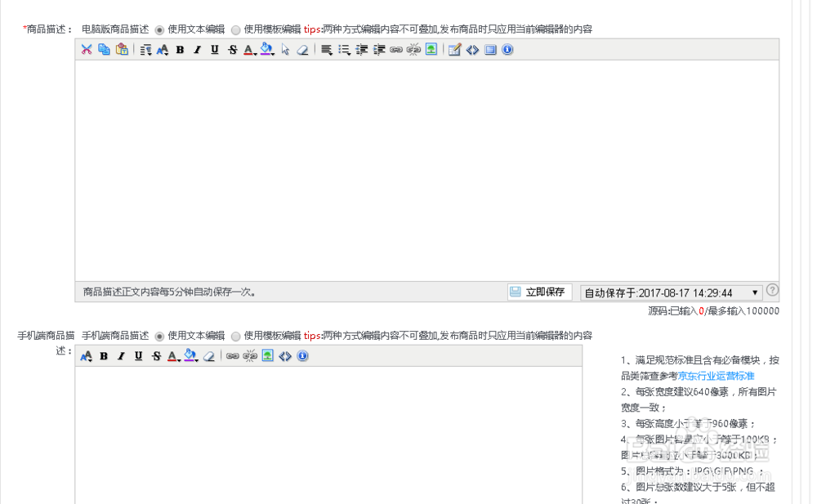Click the Copy icon in the desktop editor

[x=105, y=50]
